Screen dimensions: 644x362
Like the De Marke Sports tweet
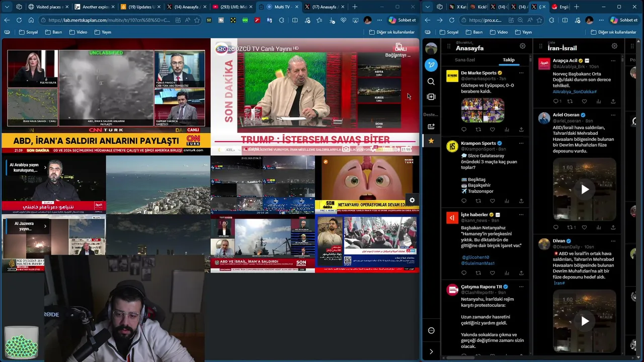tap(493, 130)
